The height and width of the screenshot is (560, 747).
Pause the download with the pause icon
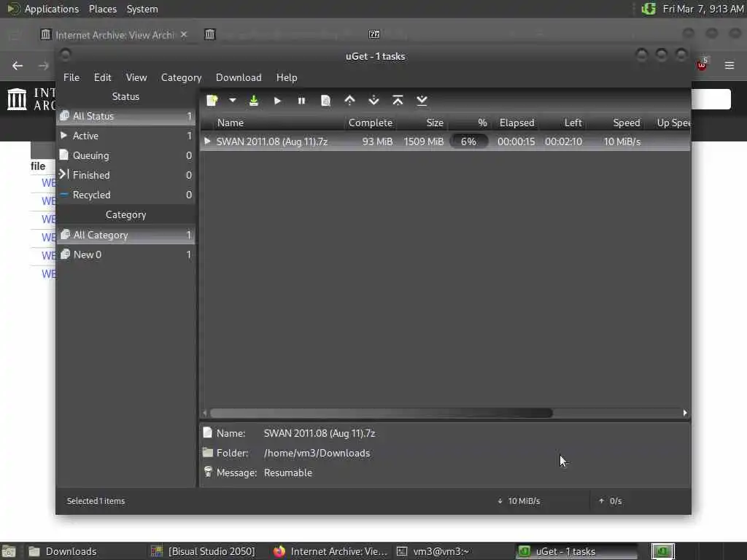tap(301, 101)
